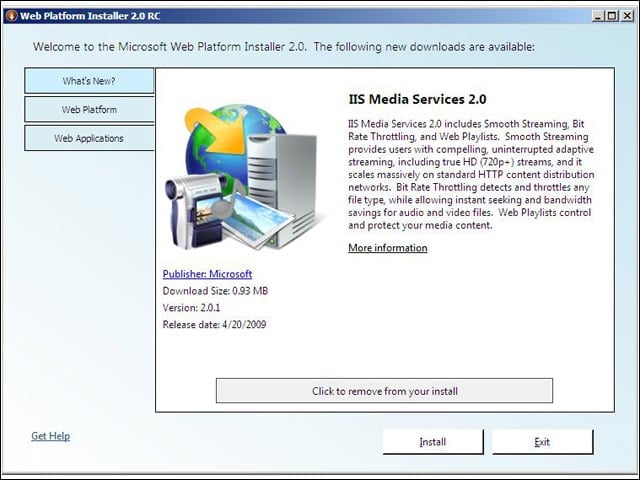Click the Install button
The width and height of the screenshot is (640, 480).
[x=433, y=442]
